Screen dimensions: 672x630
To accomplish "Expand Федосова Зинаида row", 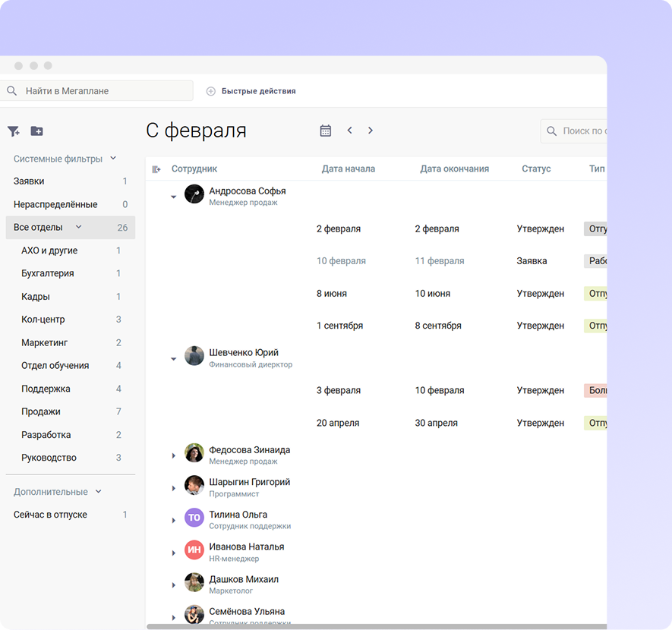I will [x=174, y=455].
